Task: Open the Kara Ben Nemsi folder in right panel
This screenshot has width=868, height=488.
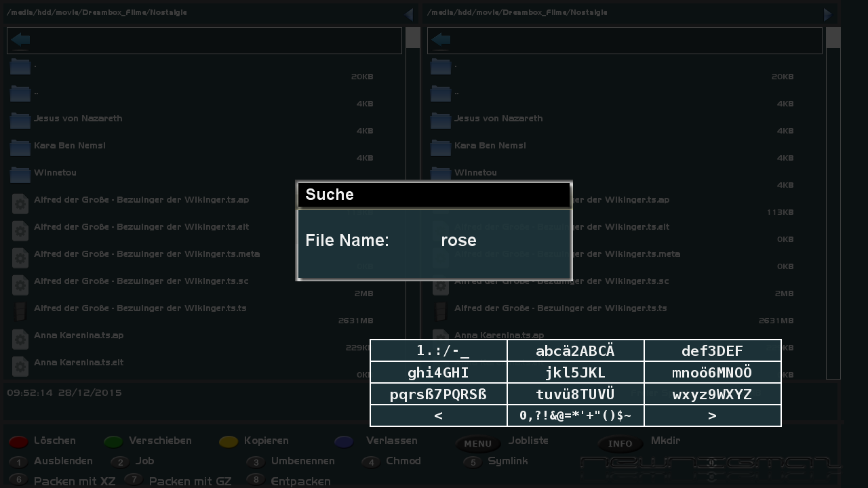Action: point(490,146)
